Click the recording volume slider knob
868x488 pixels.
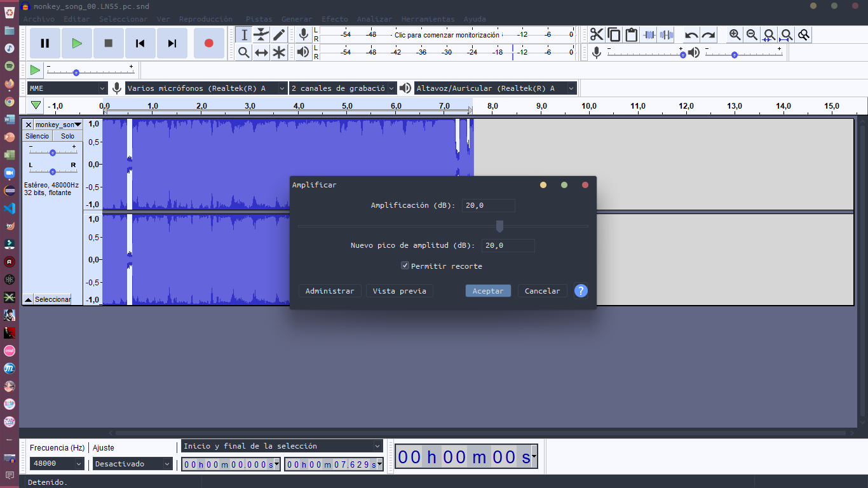point(683,55)
